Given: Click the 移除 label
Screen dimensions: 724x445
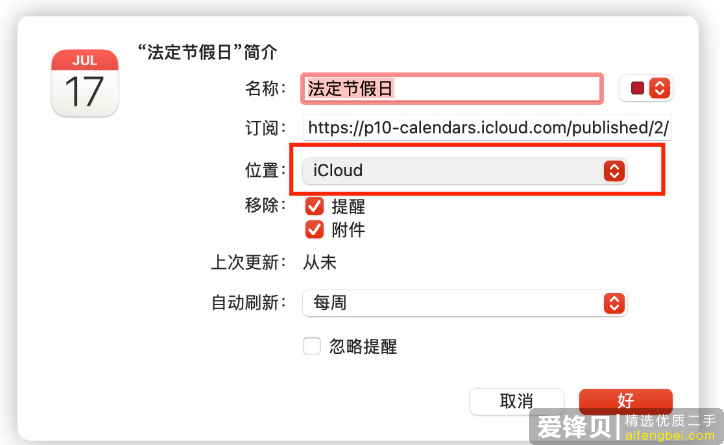Looking at the screenshot, I should (266, 207).
